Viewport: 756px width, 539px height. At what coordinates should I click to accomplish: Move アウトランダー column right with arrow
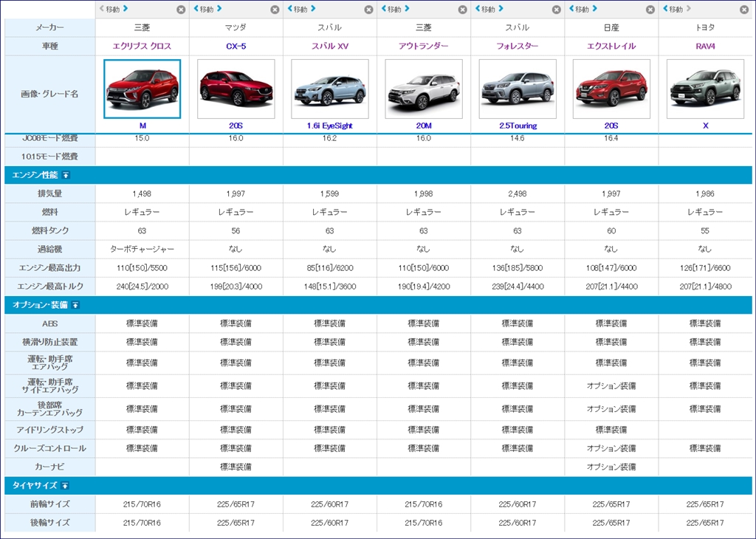[x=407, y=9]
